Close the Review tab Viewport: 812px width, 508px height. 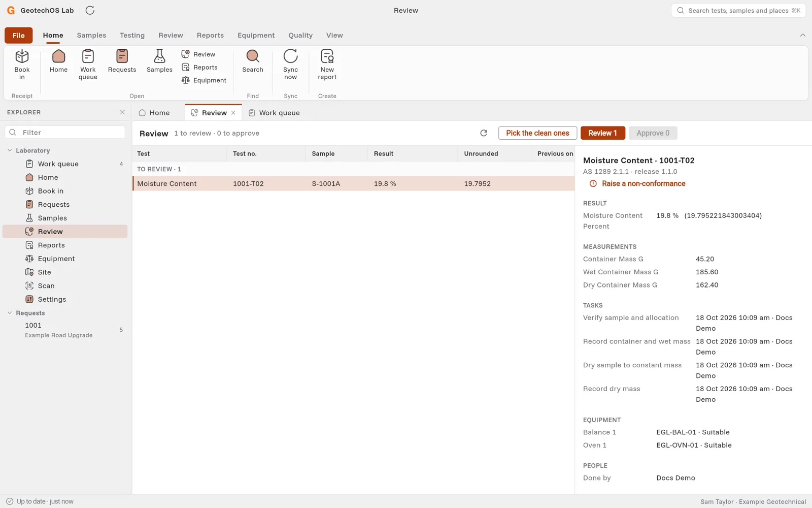(x=233, y=113)
